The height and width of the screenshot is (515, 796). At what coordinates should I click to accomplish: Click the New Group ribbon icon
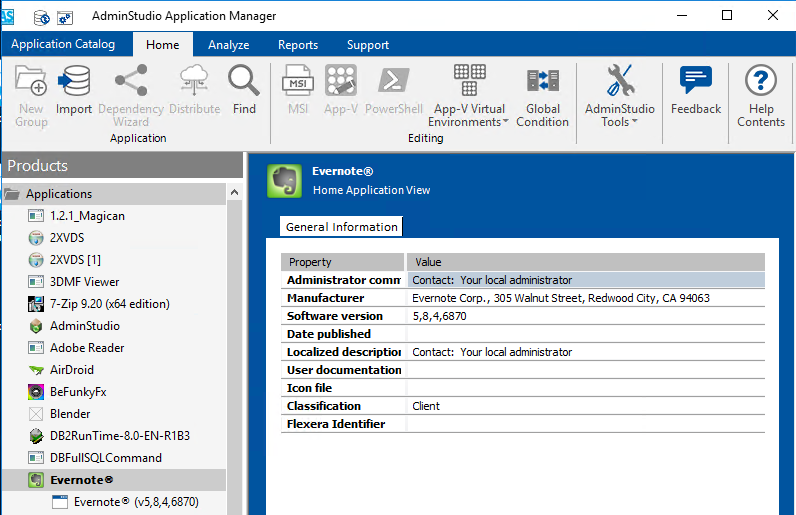30,81
